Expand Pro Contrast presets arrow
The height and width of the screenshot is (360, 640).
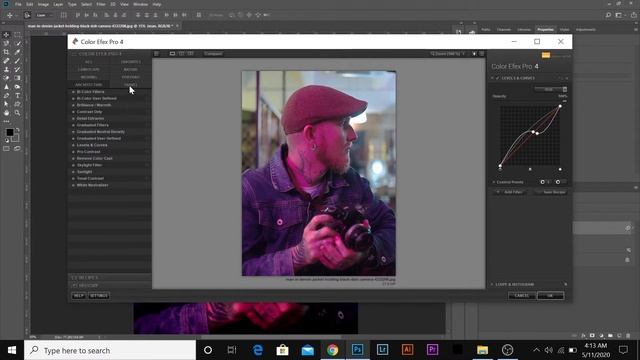pyautogui.click(x=73, y=152)
